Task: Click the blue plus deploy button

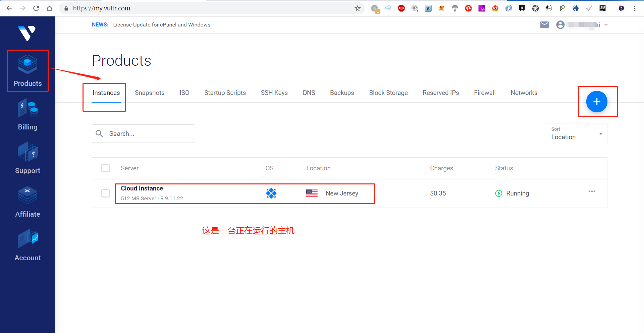Action: click(x=597, y=102)
